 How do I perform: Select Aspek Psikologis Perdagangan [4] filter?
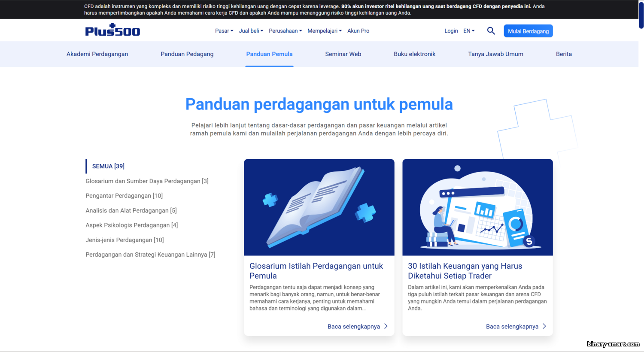(x=131, y=225)
